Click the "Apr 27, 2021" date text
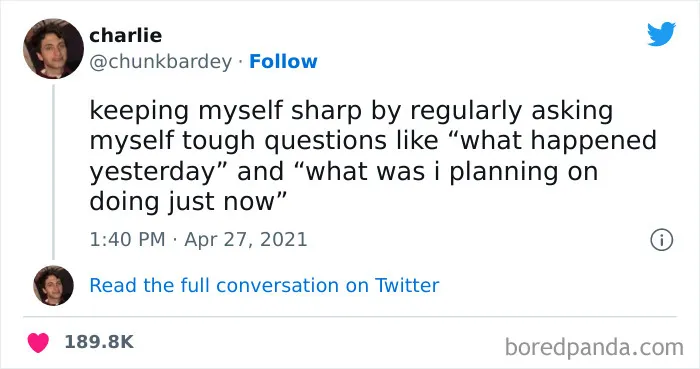700x369 pixels. (246, 239)
